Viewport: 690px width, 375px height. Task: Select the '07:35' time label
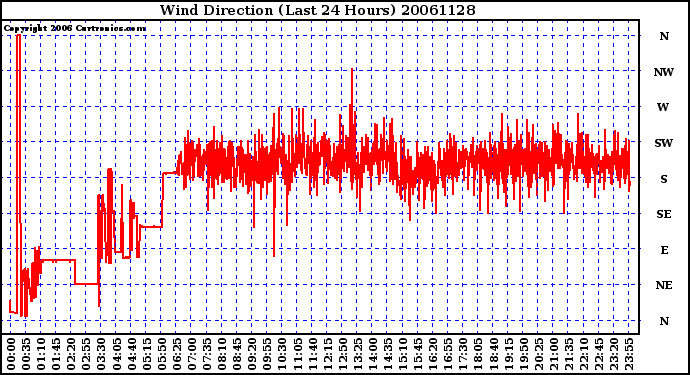(207, 355)
